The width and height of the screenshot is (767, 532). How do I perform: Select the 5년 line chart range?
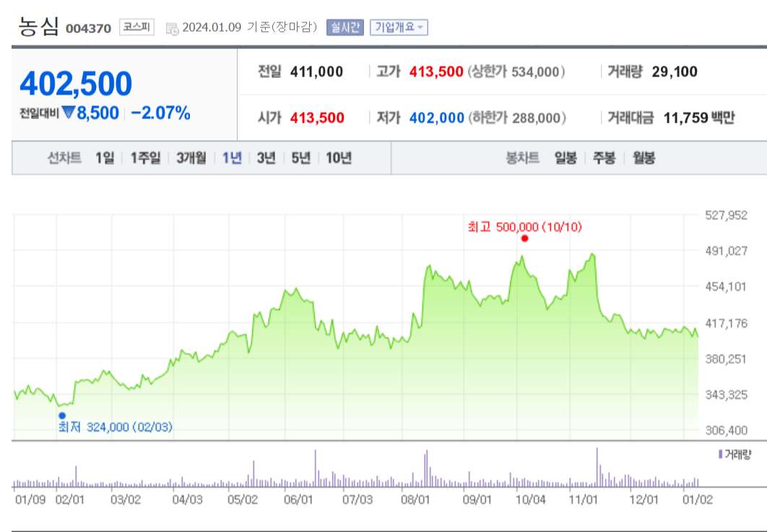point(301,158)
